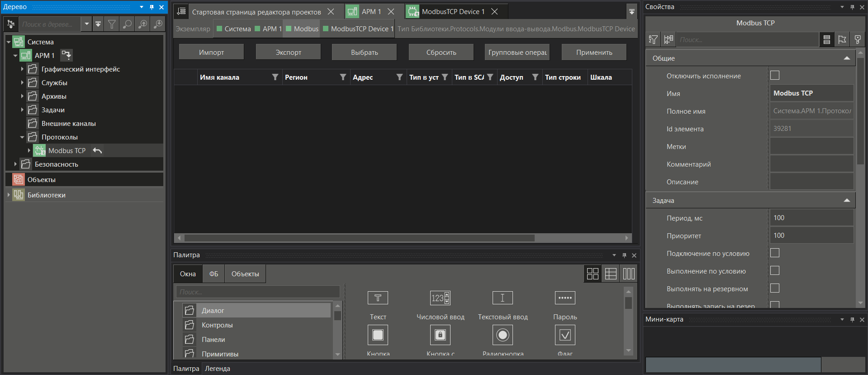Expand the Библиотеки tree node
Screen dimensions: 868x375
pyautogui.click(x=9, y=195)
